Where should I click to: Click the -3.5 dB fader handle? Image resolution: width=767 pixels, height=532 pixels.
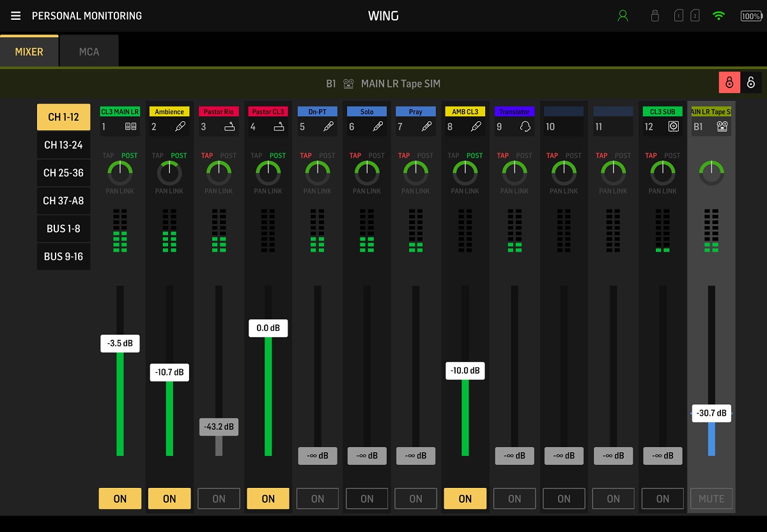(x=120, y=343)
